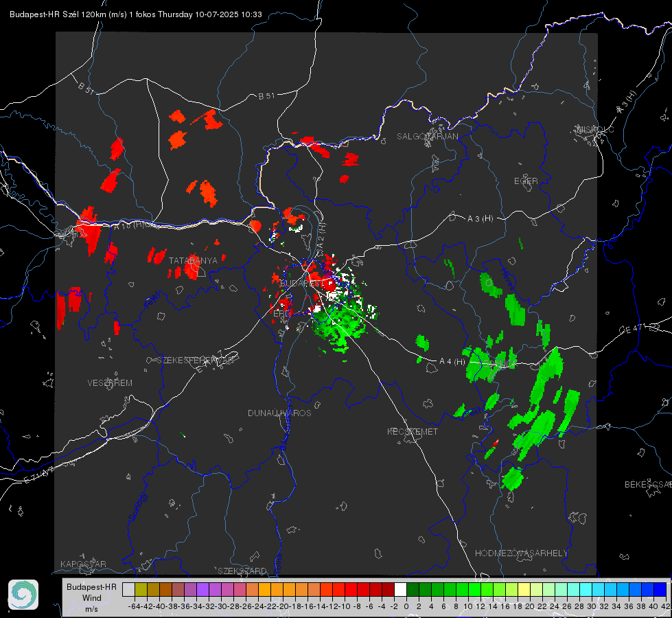Image resolution: width=672 pixels, height=618 pixels.
Task: Pick the red swatch between -10 and -8
Action: coord(351,590)
